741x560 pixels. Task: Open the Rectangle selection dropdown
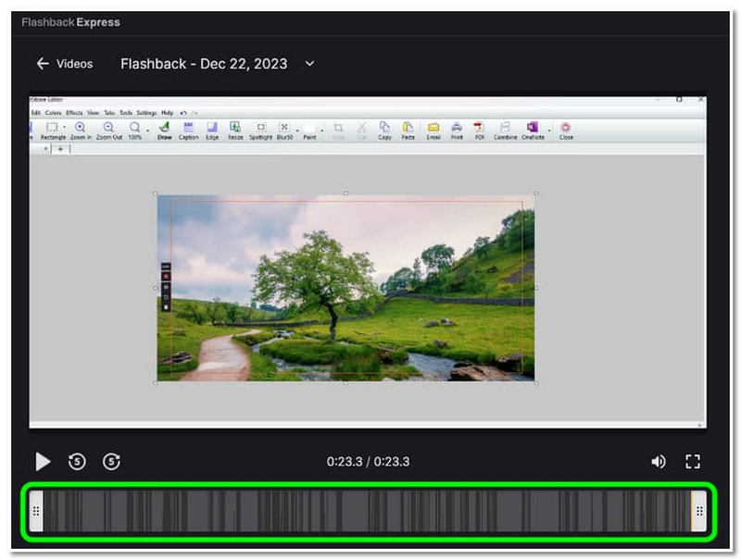pos(63,129)
